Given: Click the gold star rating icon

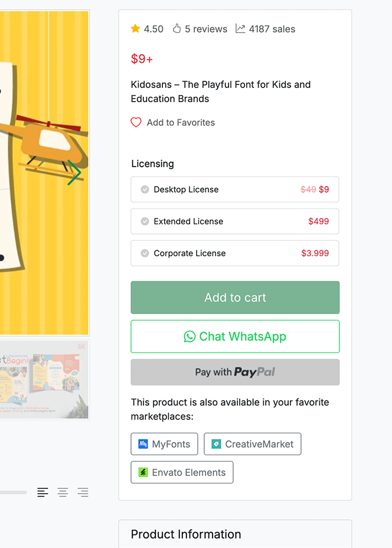Looking at the screenshot, I should 136,28.
